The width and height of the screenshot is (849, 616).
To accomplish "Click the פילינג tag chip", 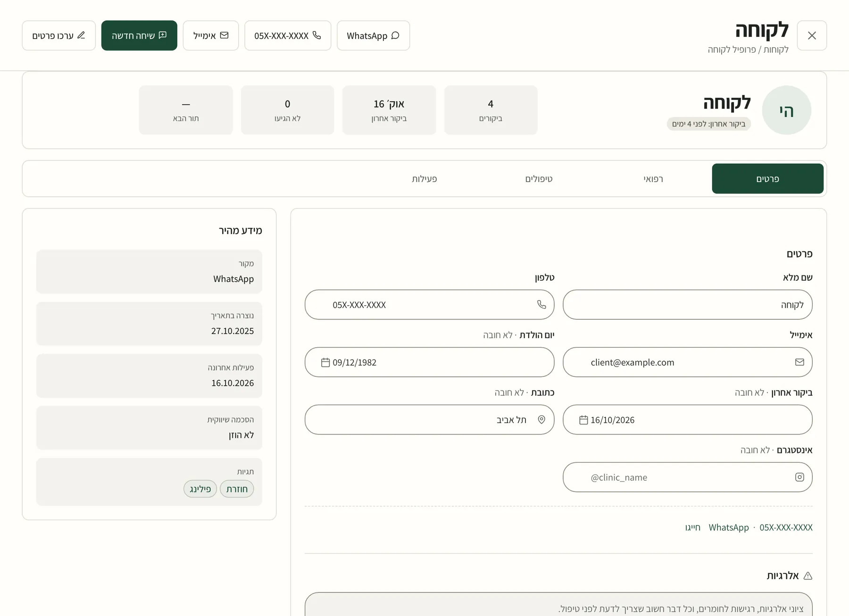I will tap(200, 489).
